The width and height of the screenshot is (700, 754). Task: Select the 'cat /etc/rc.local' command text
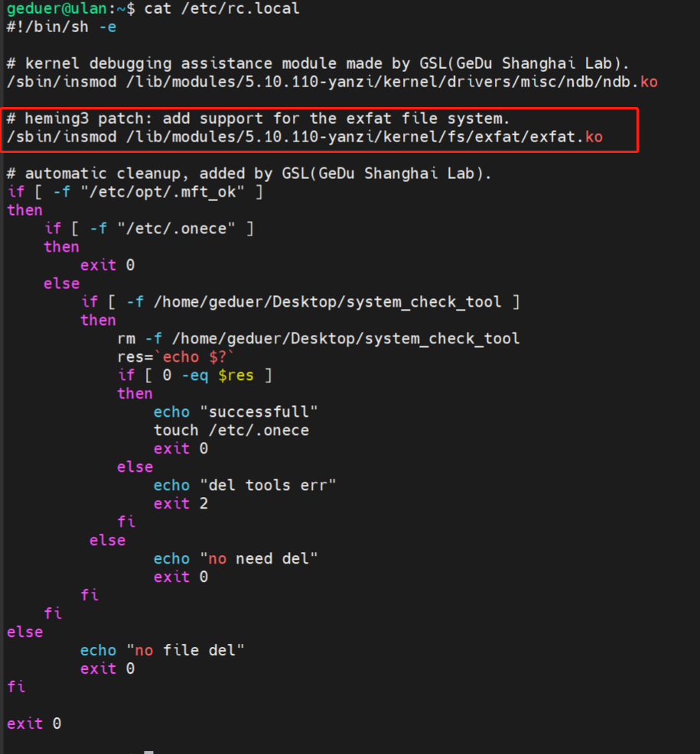tap(222, 8)
